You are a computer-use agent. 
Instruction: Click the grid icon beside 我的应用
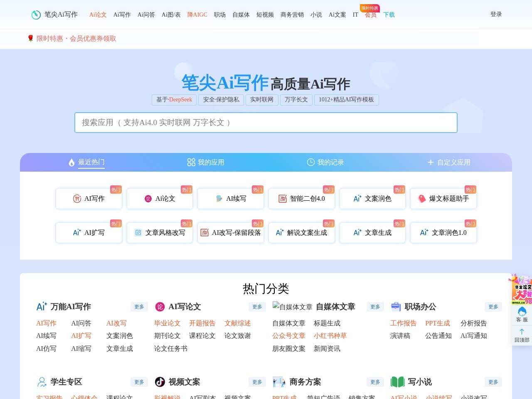coord(191,163)
